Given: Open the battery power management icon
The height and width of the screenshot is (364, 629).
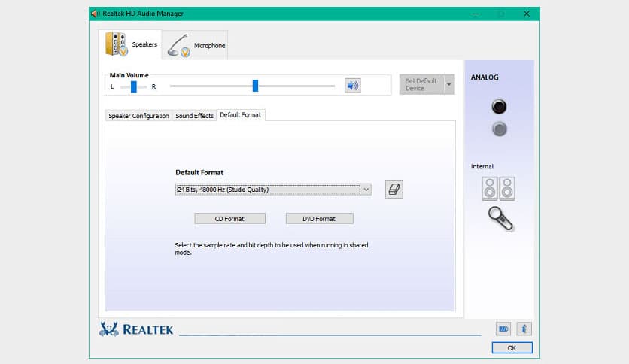Looking at the screenshot, I should point(503,329).
